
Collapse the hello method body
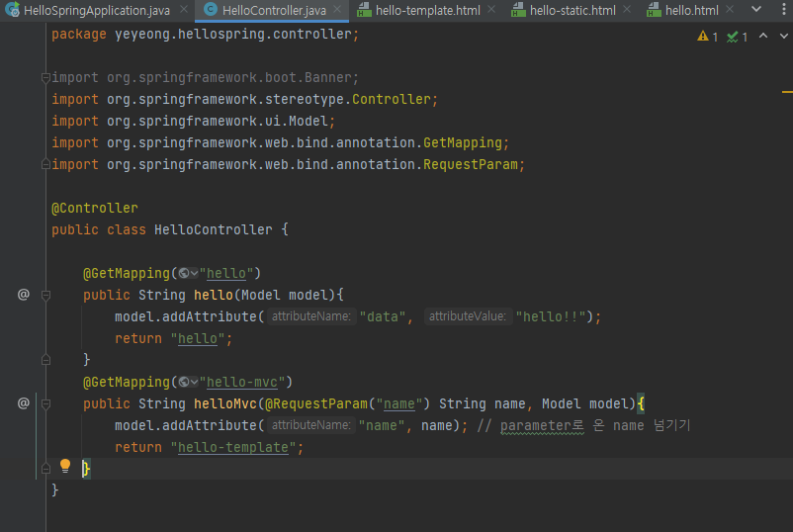pos(45,295)
